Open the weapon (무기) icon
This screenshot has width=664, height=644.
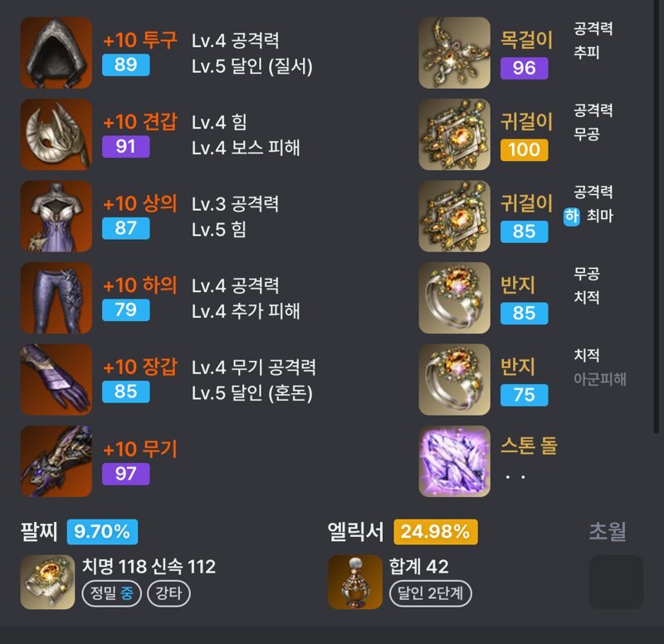click(56, 461)
